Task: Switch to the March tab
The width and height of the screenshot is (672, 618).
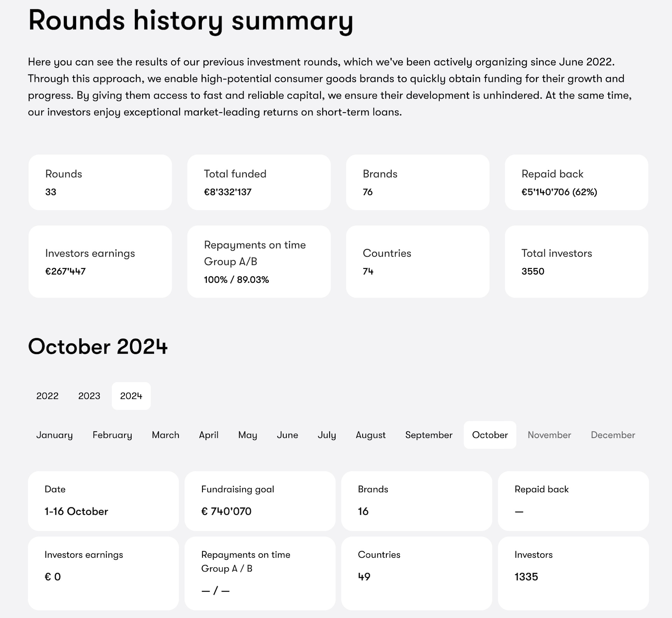Action: point(166,435)
